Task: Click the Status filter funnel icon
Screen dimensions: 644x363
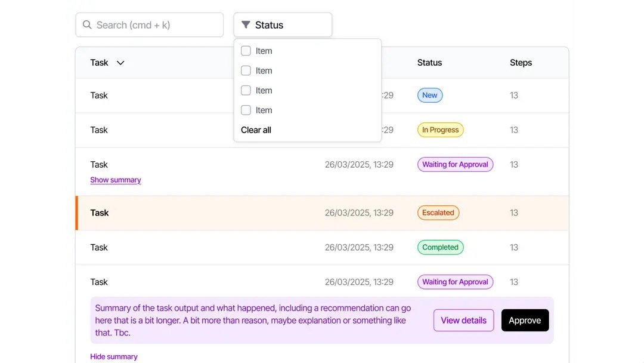Action: pyautogui.click(x=246, y=24)
